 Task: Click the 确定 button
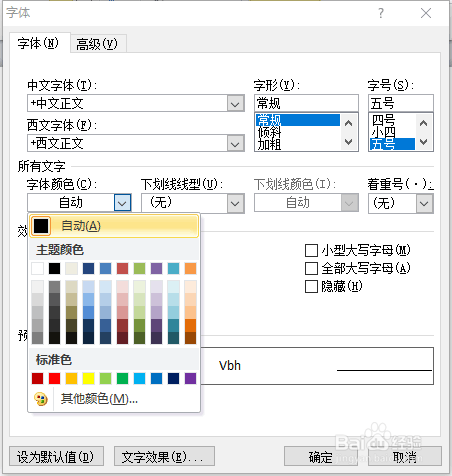321,456
